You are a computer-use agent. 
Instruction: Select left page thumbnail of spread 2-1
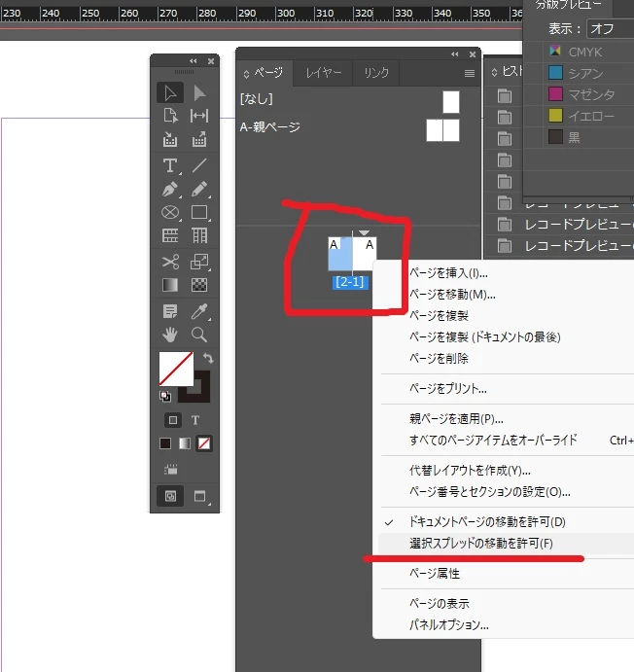(340, 255)
